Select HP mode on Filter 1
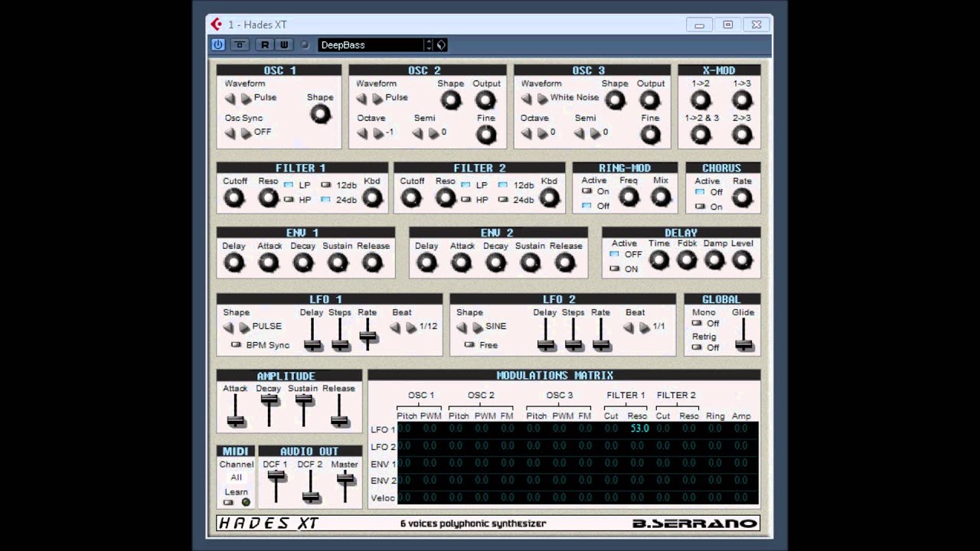Screen dimensions: 980x551 pos(289,200)
